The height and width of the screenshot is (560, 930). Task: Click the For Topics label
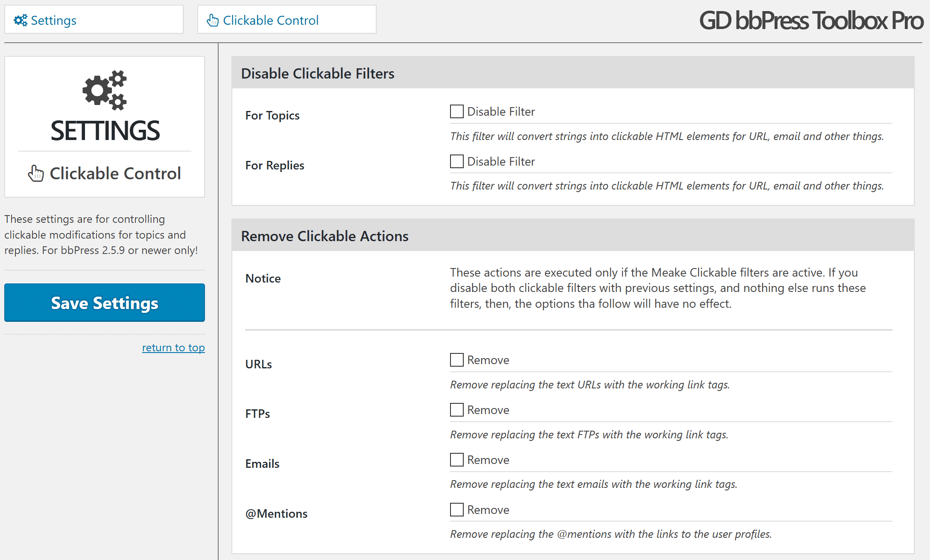272,115
